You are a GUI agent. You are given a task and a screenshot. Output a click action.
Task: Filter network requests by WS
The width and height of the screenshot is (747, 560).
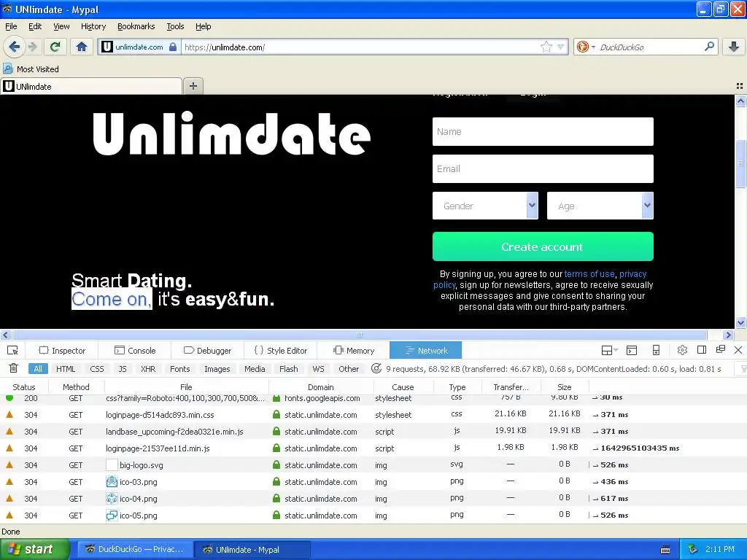(x=318, y=368)
